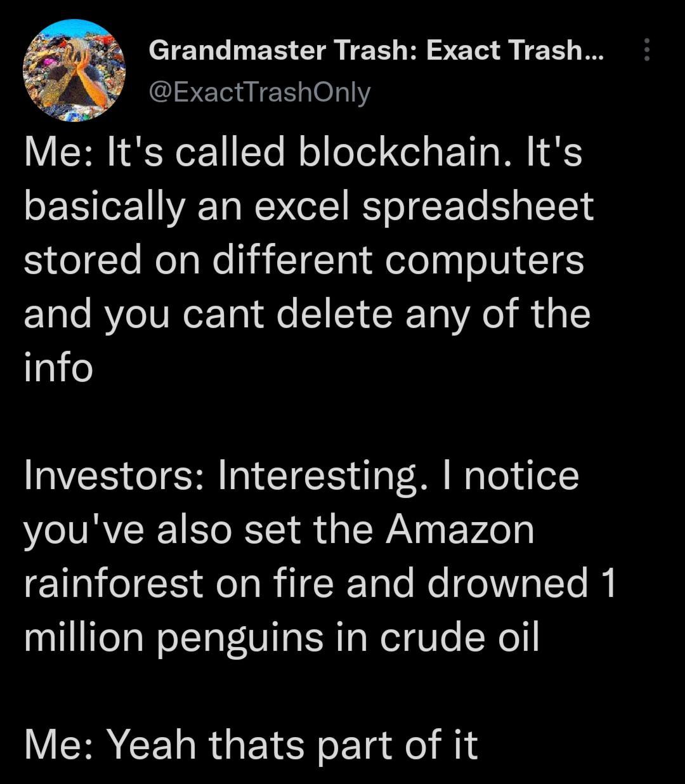685x784 pixels.
Task: Click the Grandmaster Trash profile avatar
Action: (74, 70)
